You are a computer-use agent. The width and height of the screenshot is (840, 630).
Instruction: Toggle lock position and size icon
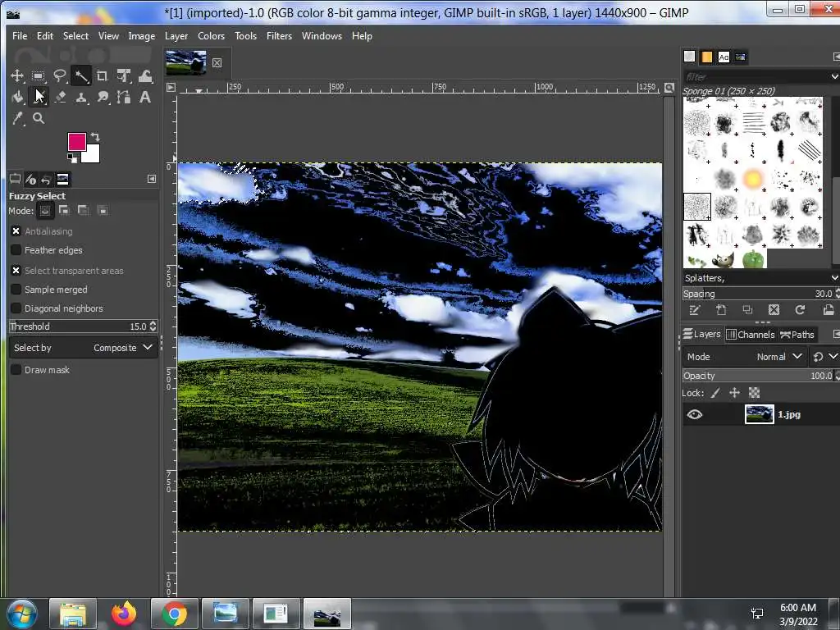click(734, 393)
